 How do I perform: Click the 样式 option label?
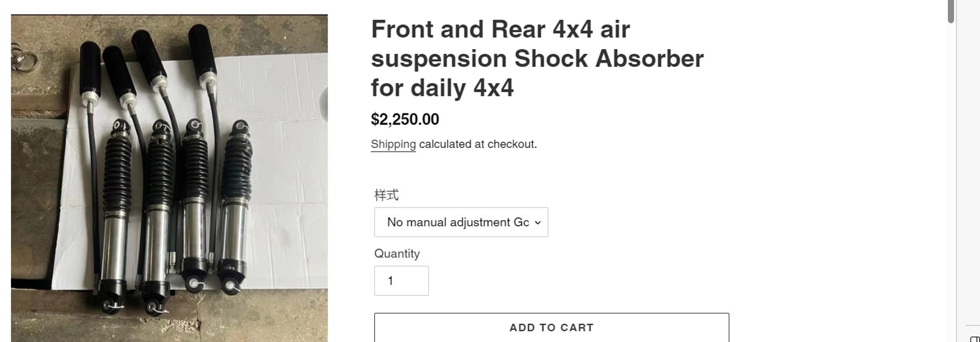click(387, 195)
